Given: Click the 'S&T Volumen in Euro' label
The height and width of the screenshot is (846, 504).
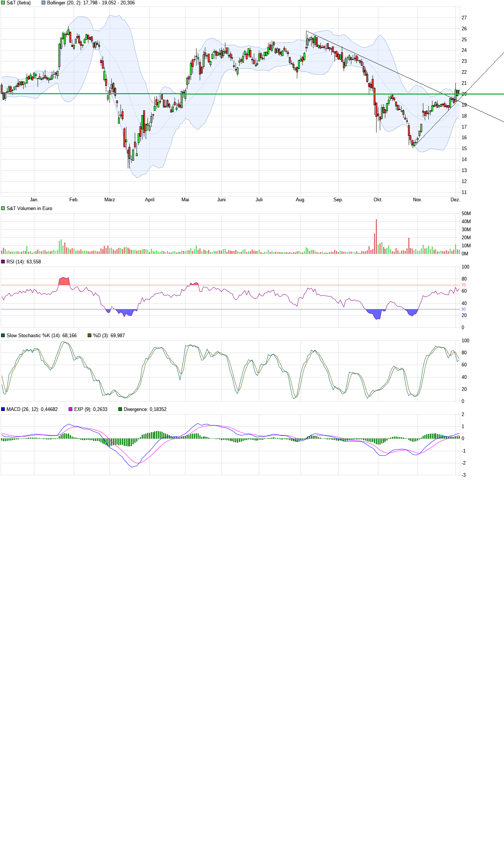Looking at the screenshot, I should click(x=29, y=209).
